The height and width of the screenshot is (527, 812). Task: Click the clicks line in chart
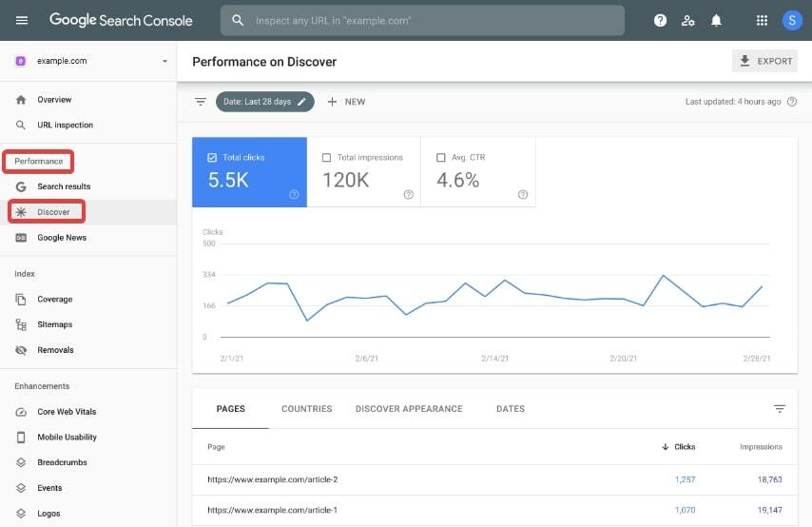pyautogui.click(x=494, y=297)
